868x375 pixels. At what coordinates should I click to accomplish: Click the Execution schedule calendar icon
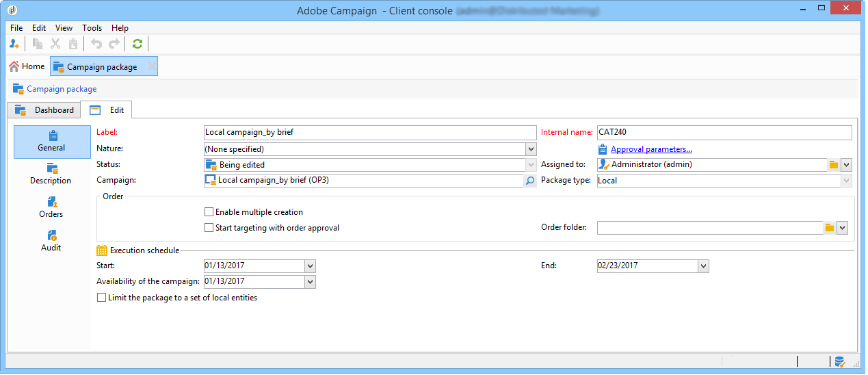click(102, 250)
